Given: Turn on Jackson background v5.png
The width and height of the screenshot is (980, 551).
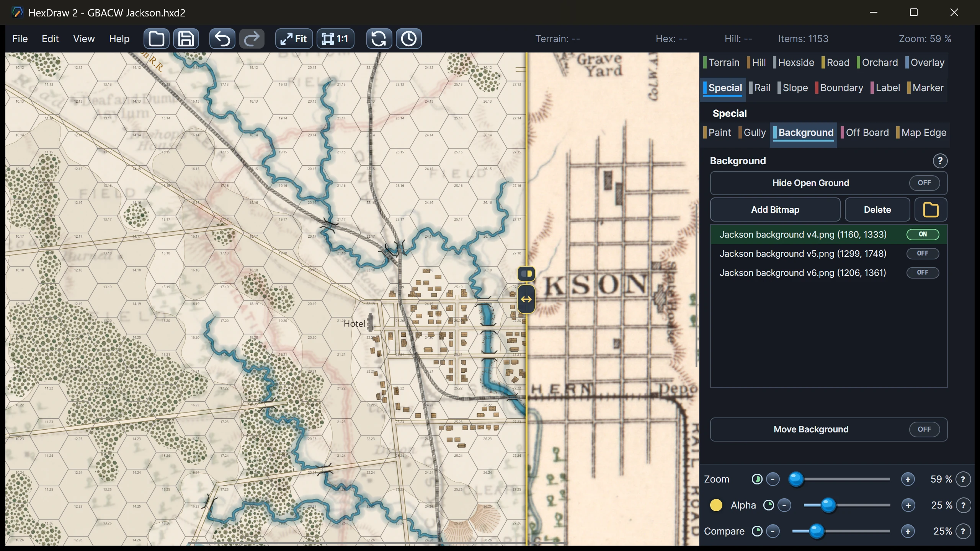Looking at the screenshot, I should (923, 253).
